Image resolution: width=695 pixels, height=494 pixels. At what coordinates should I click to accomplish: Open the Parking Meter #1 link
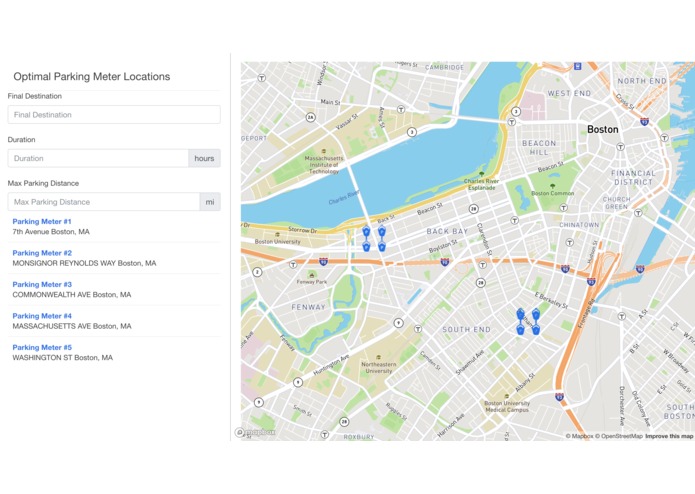tap(42, 222)
